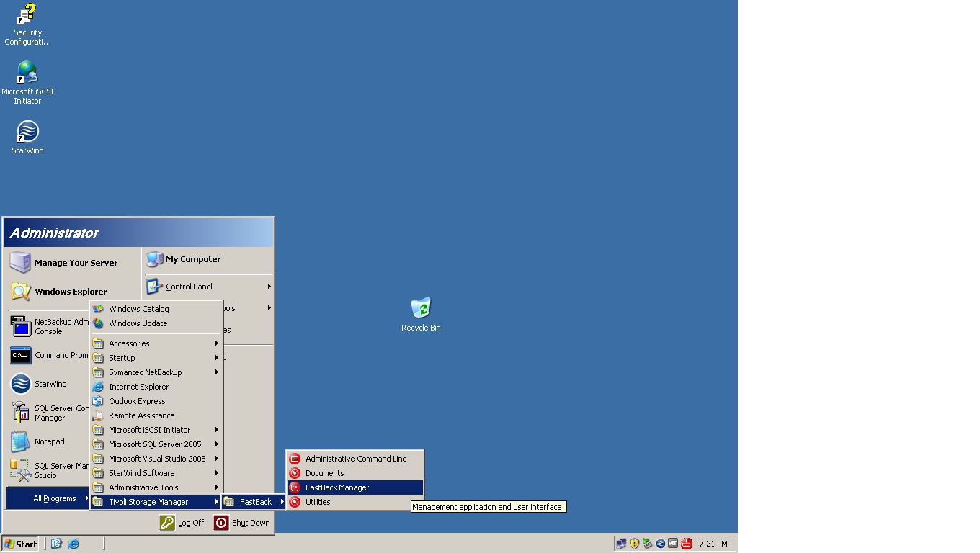
Task: Click Manage Your Server in Start menu
Action: click(72, 263)
